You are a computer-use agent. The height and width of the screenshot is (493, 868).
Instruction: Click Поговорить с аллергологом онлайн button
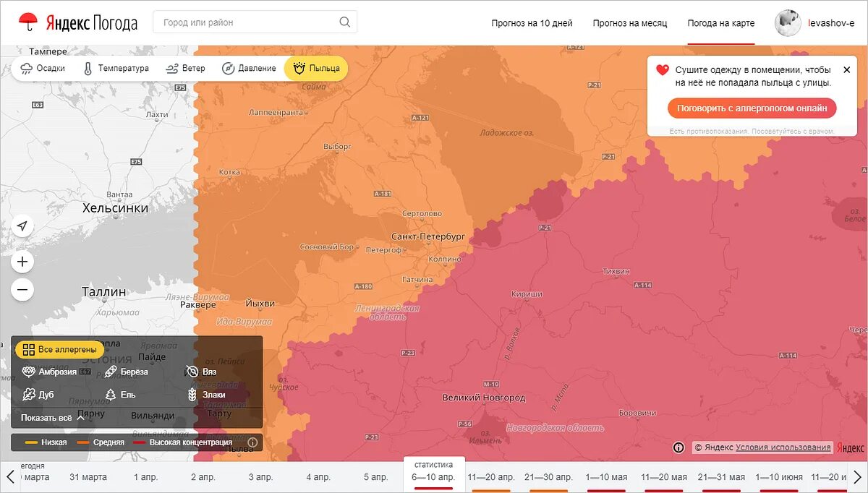pyautogui.click(x=752, y=108)
